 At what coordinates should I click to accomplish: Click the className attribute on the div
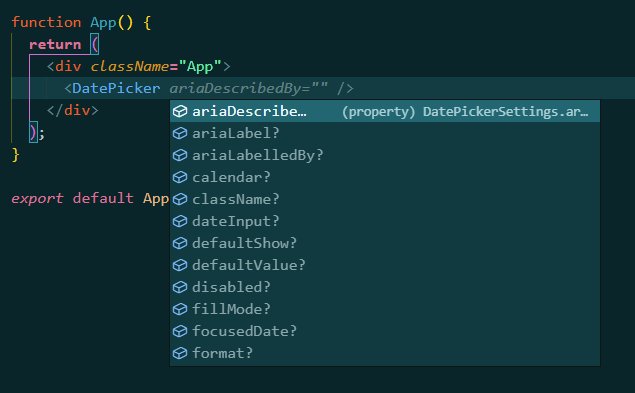pyautogui.click(x=130, y=66)
